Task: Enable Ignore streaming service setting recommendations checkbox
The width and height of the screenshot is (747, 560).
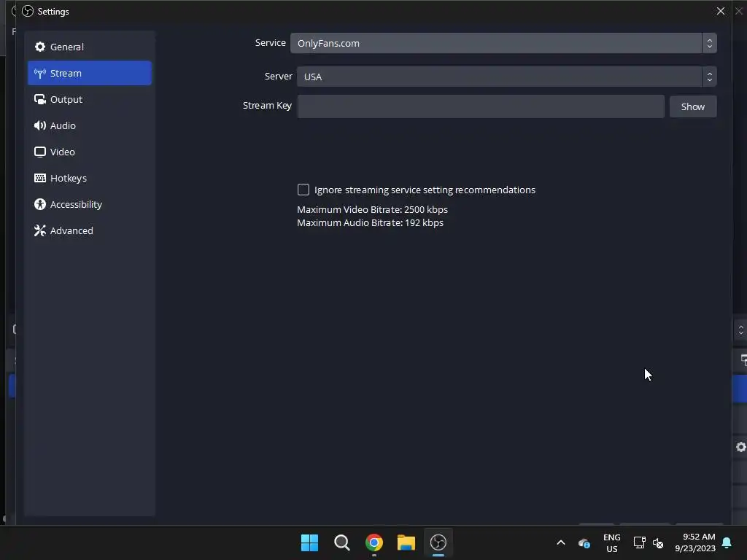Action: pos(303,190)
